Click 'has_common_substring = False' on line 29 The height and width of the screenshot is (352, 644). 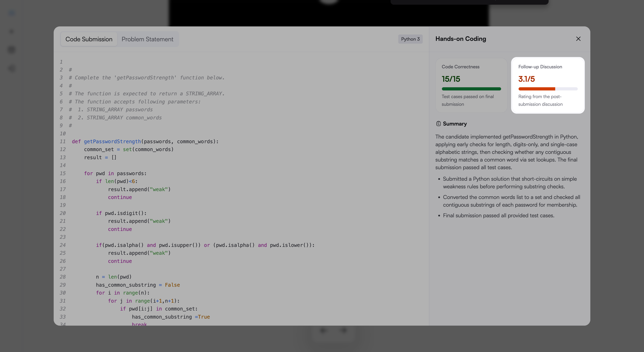(x=138, y=285)
